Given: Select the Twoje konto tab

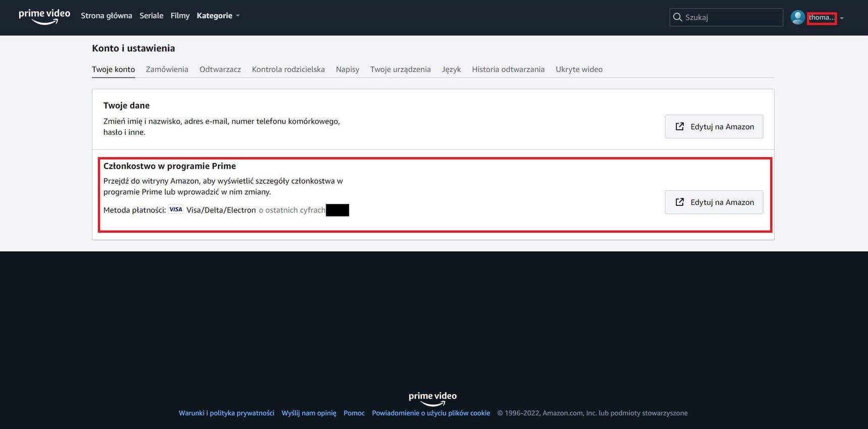Looking at the screenshot, I should (114, 69).
